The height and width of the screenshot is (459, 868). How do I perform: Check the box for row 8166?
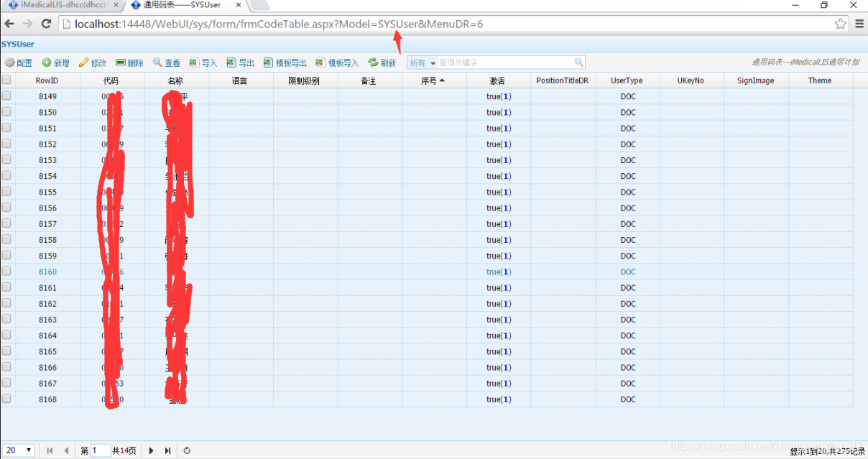point(6,367)
